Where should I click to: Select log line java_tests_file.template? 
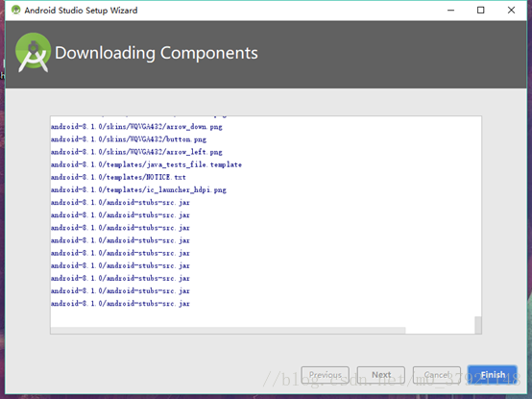pos(146,164)
